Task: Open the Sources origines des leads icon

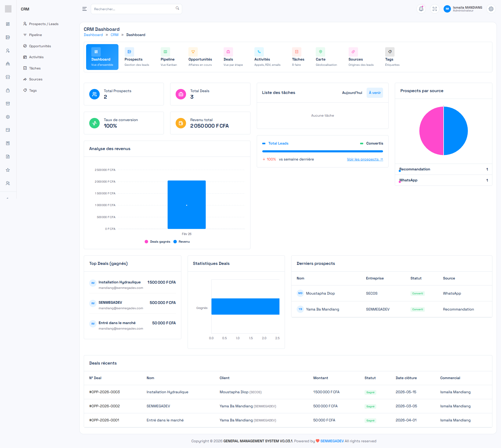Action: 353,52
